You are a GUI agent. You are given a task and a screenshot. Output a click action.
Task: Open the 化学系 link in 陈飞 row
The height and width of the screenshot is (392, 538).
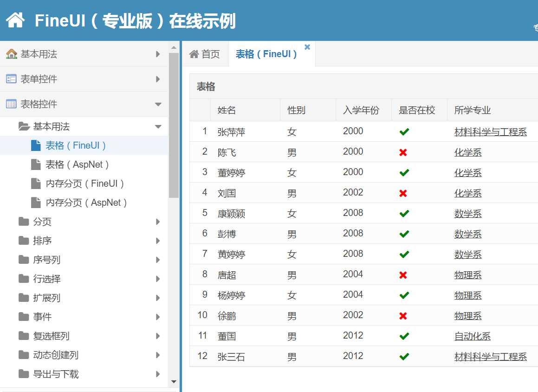(x=467, y=152)
